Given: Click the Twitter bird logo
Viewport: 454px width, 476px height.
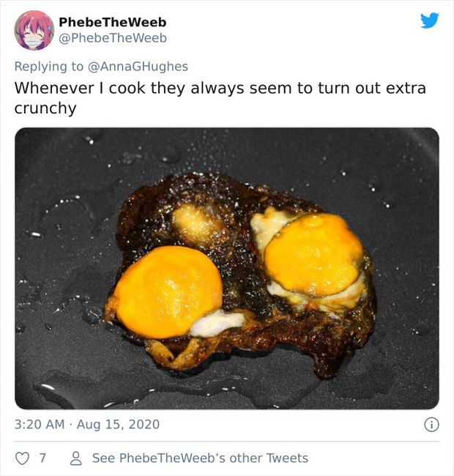Looking at the screenshot, I should pos(429,21).
